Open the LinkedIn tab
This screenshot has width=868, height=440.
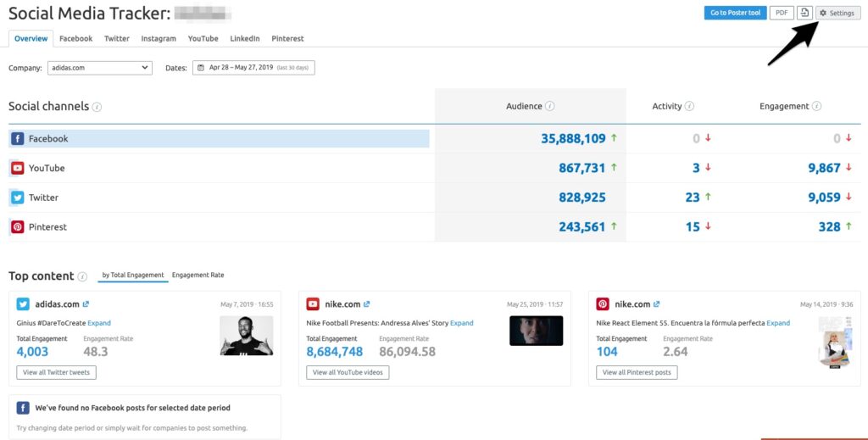(245, 38)
